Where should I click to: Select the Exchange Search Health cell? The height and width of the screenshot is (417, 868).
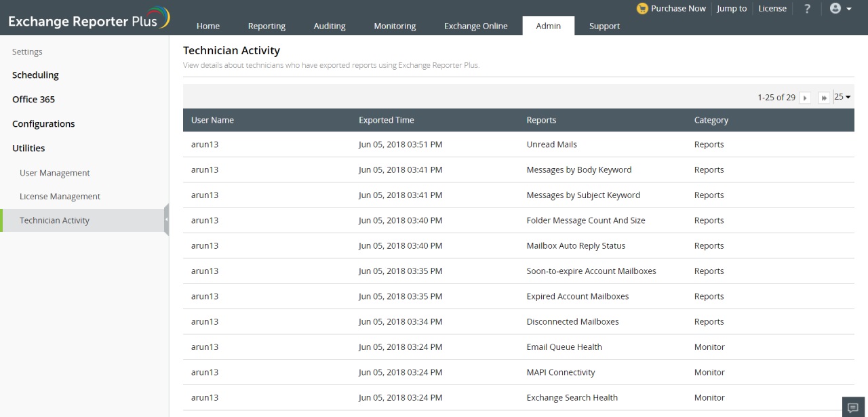click(x=572, y=398)
